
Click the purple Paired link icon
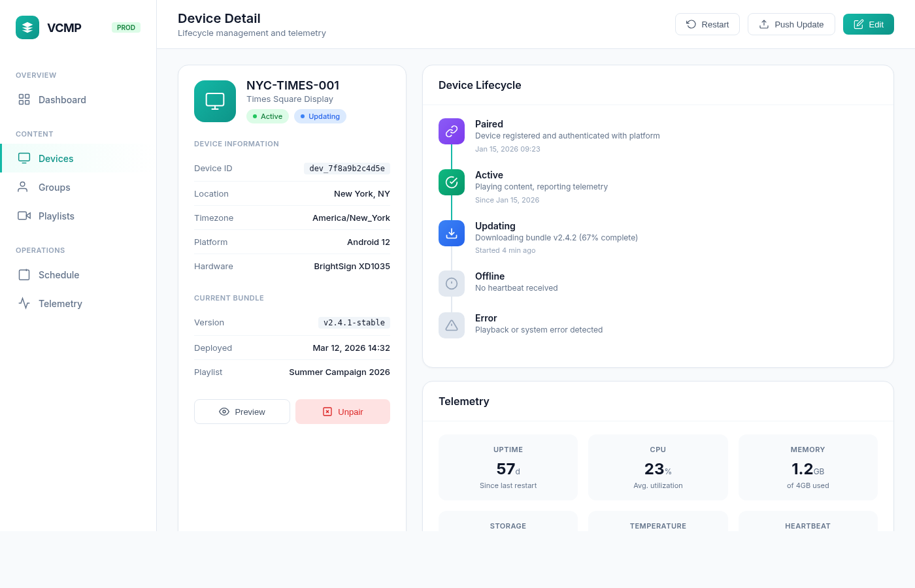pos(452,131)
